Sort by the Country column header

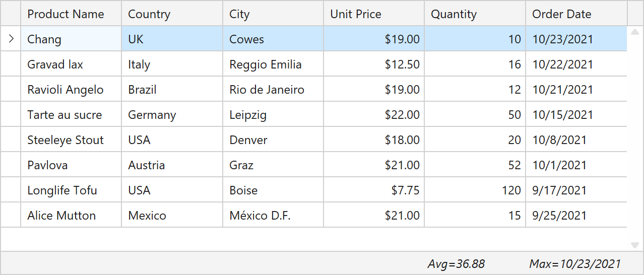tap(171, 14)
